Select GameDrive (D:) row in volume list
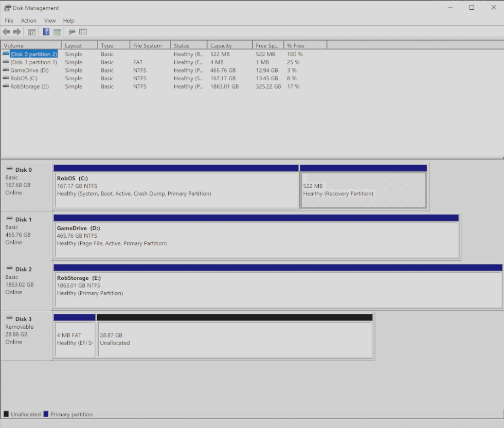The width and height of the screenshot is (504, 428). (29, 70)
